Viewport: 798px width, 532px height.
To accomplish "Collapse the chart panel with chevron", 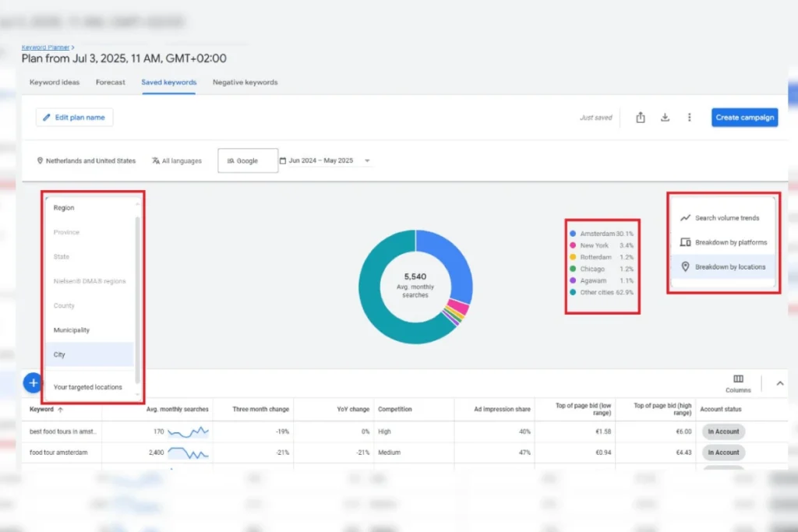I will (779, 382).
